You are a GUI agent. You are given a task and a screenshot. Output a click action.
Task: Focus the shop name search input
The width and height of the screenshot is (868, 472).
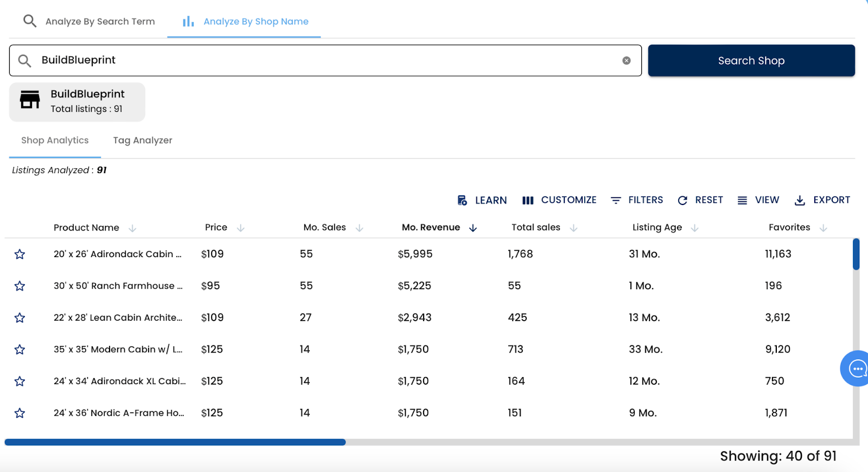325,60
